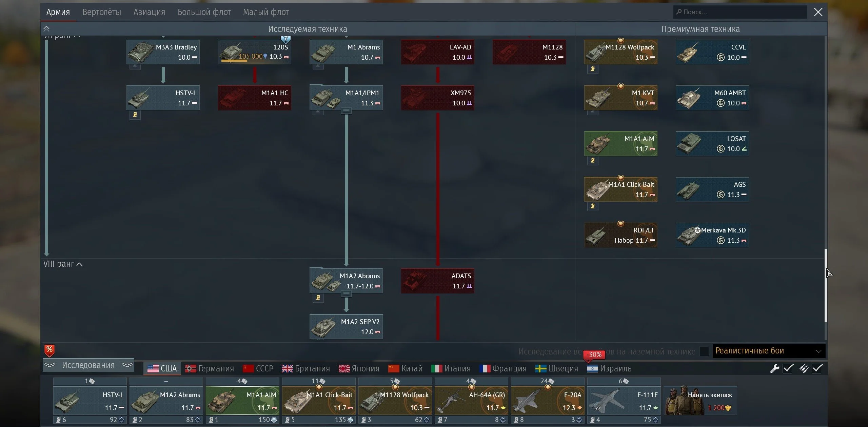Click the talisman icon under M1A1 AIM
The height and width of the screenshot is (427, 868).
(593, 160)
